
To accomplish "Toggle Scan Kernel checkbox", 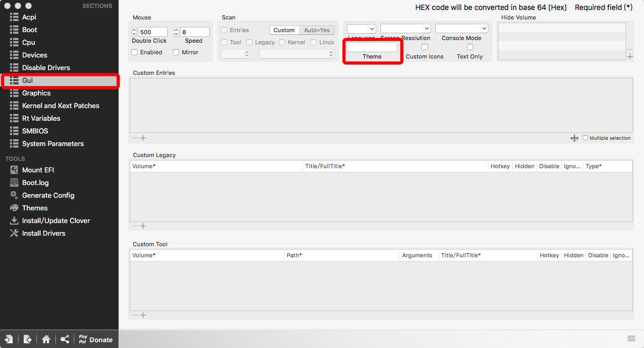I will (282, 42).
